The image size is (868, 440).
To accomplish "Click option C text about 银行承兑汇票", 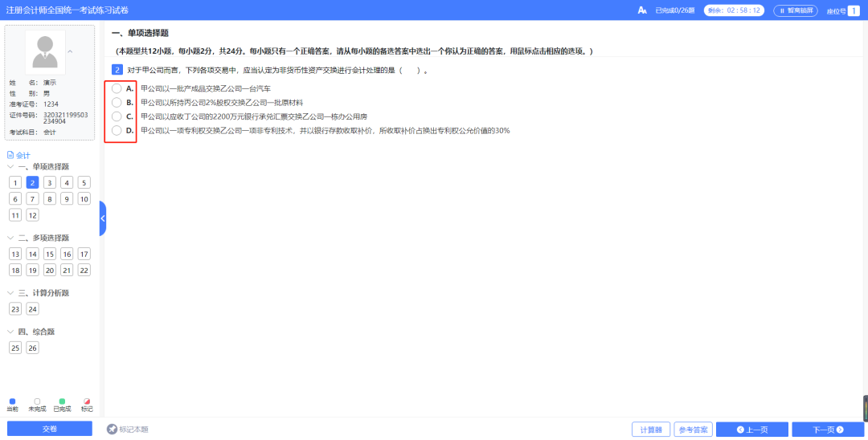I will tap(254, 116).
